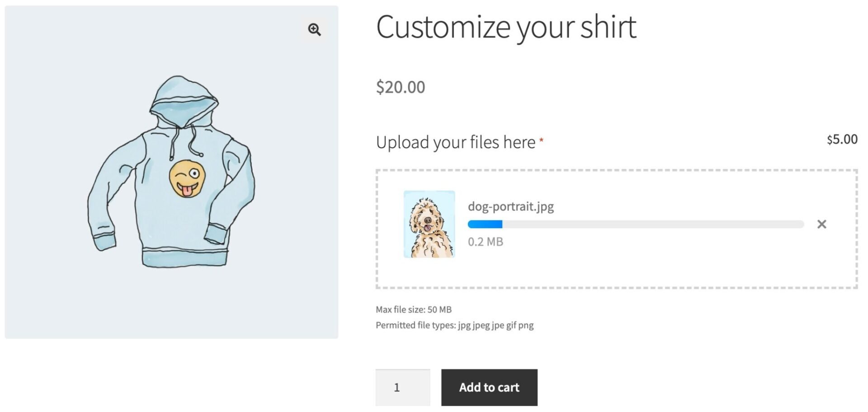Image resolution: width=868 pixels, height=412 pixels.
Task: Click the Upload your files here label
Action: click(x=456, y=142)
